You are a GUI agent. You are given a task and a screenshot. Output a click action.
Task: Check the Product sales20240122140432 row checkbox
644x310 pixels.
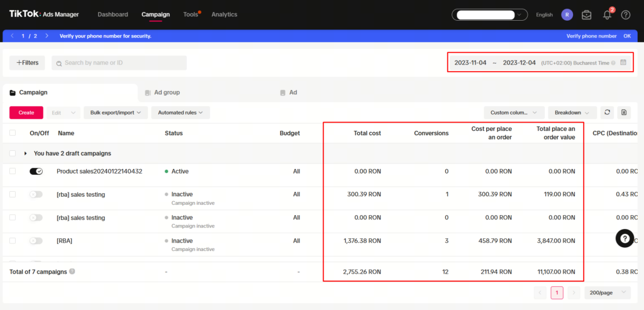13,171
